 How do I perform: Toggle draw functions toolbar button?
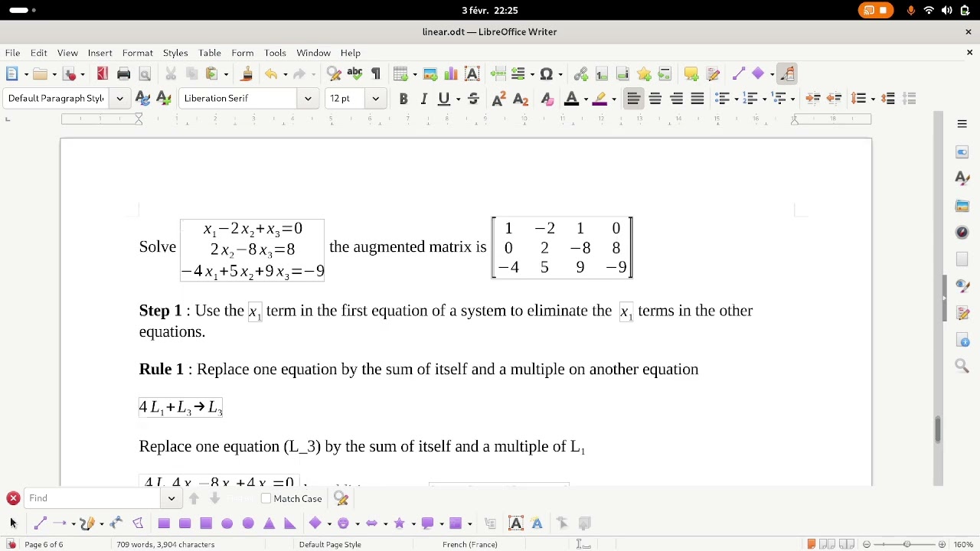[788, 74]
